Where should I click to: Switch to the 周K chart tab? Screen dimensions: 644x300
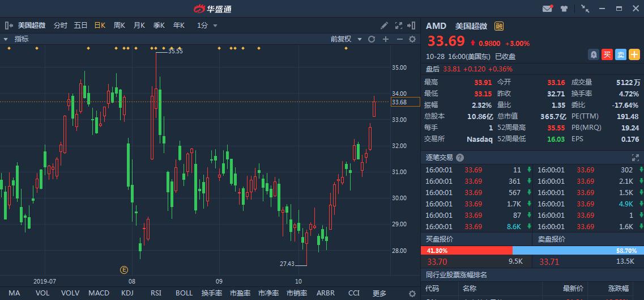[x=119, y=26]
